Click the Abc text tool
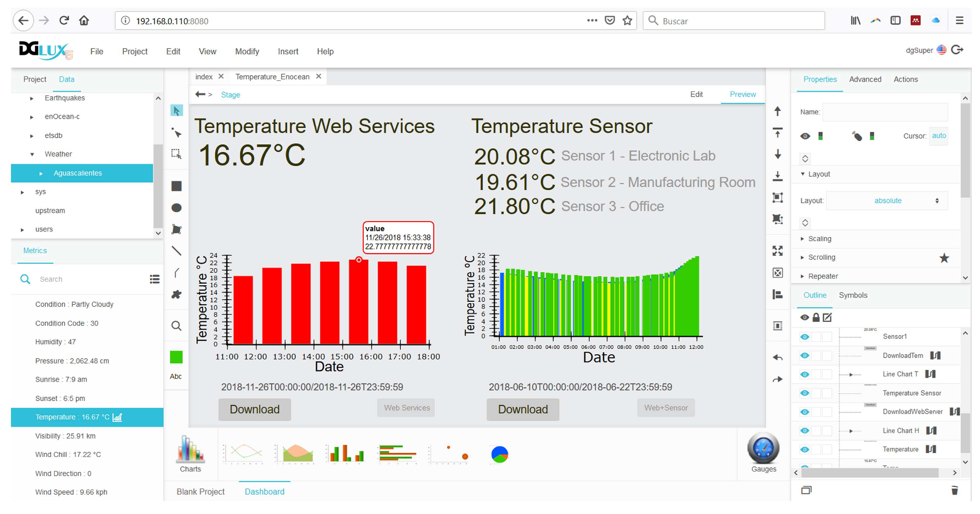The width and height of the screenshot is (980, 514). (x=175, y=376)
